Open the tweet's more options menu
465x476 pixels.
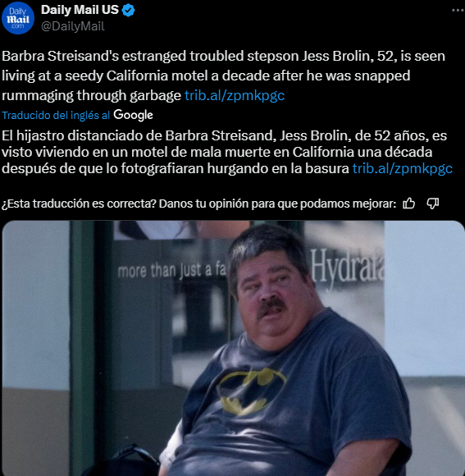[x=458, y=10]
